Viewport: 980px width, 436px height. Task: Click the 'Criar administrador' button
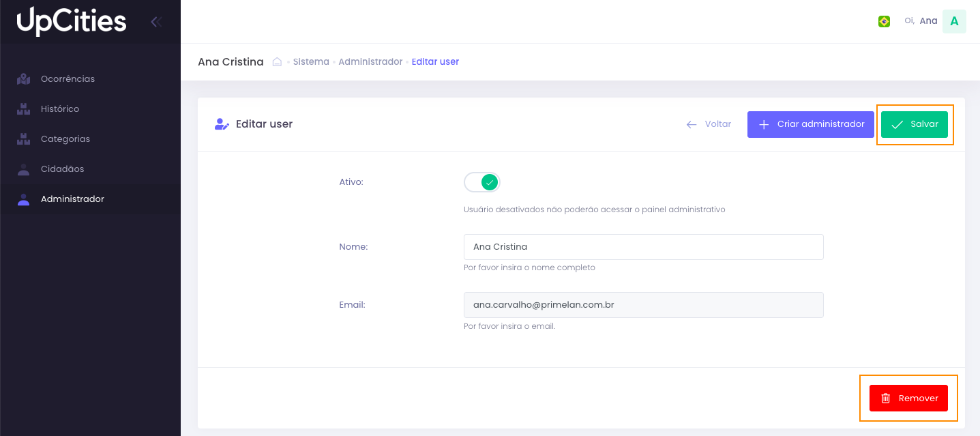tap(811, 124)
